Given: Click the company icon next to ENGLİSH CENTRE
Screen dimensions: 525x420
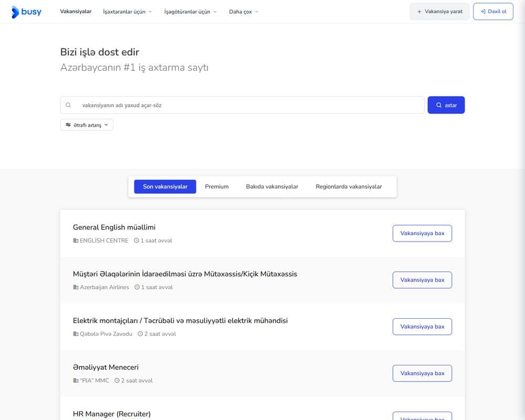Looking at the screenshot, I should pos(76,240).
